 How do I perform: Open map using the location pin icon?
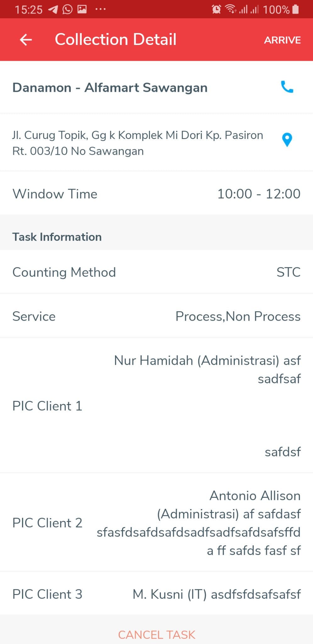tap(287, 140)
